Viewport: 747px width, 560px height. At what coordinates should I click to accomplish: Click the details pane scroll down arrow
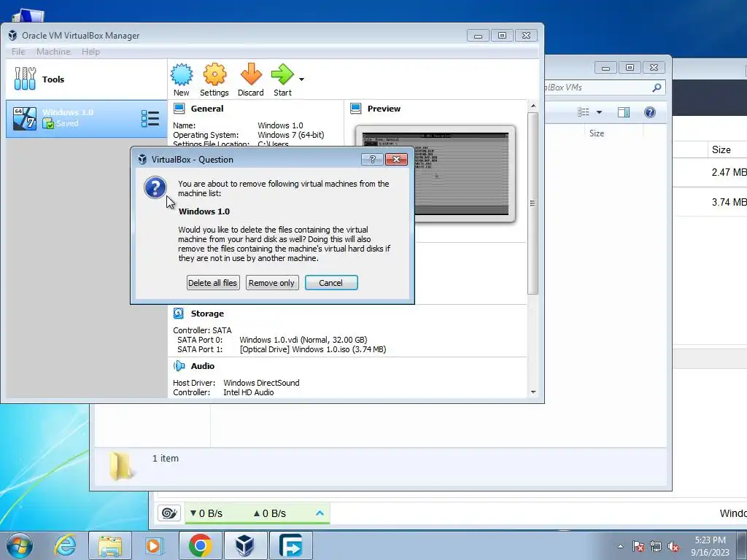(533, 392)
